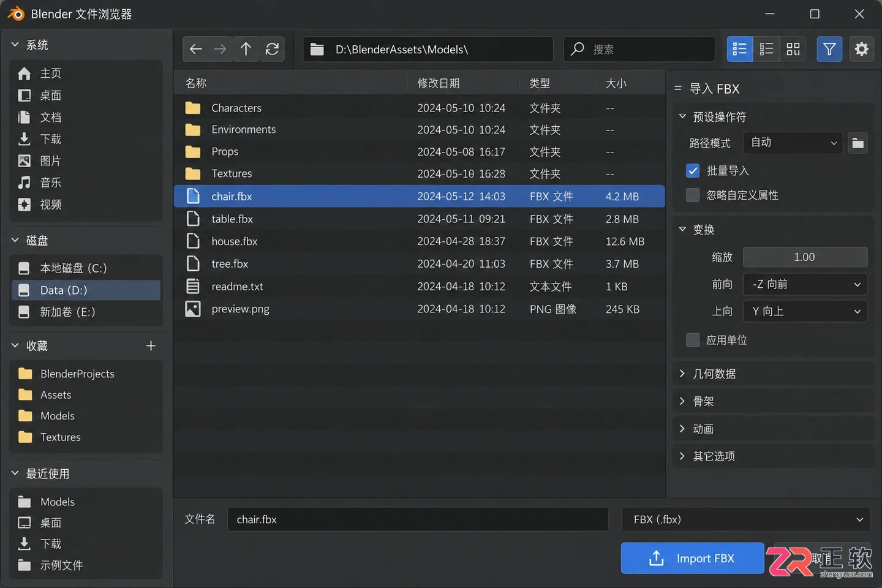Adjust the 缩放 value slider
This screenshot has width=882, height=588.
[x=805, y=257]
